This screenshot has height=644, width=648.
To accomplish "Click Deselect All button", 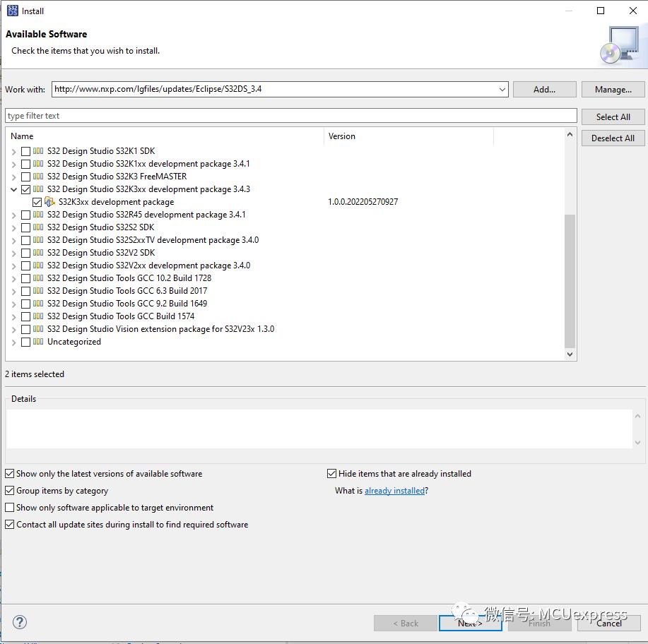I will [x=613, y=138].
